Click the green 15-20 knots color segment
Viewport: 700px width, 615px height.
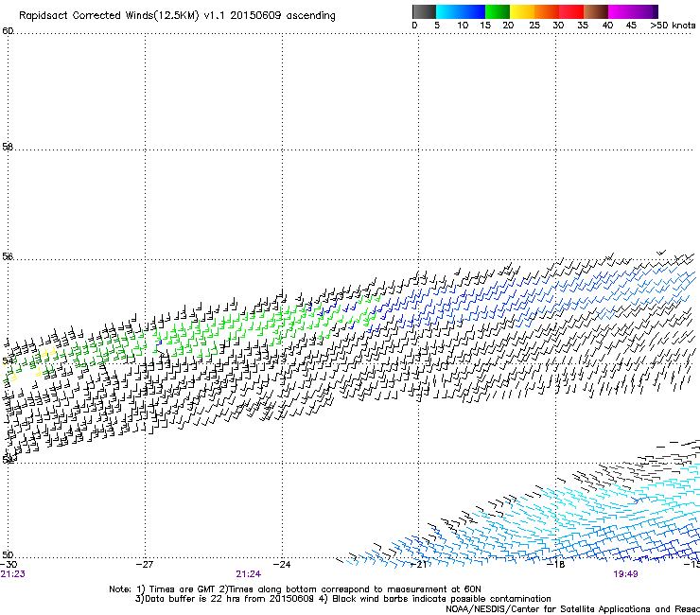click(498, 11)
